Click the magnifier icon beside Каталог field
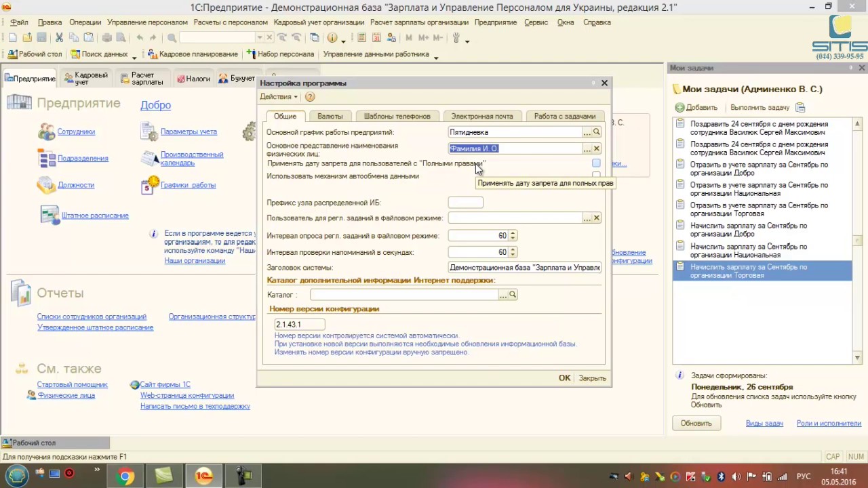Viewport: 868px width, 488px height. click(513, 295)
